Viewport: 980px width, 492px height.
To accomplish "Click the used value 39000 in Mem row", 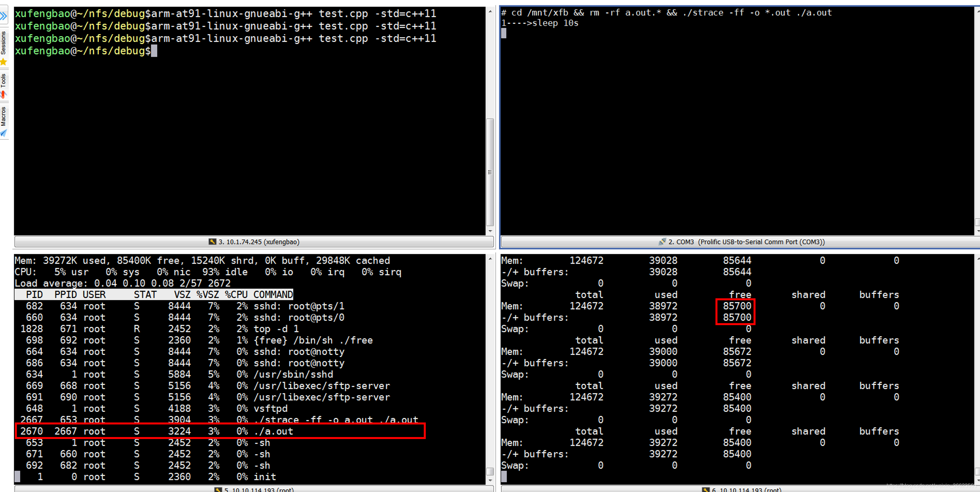I will click(663, 352).
